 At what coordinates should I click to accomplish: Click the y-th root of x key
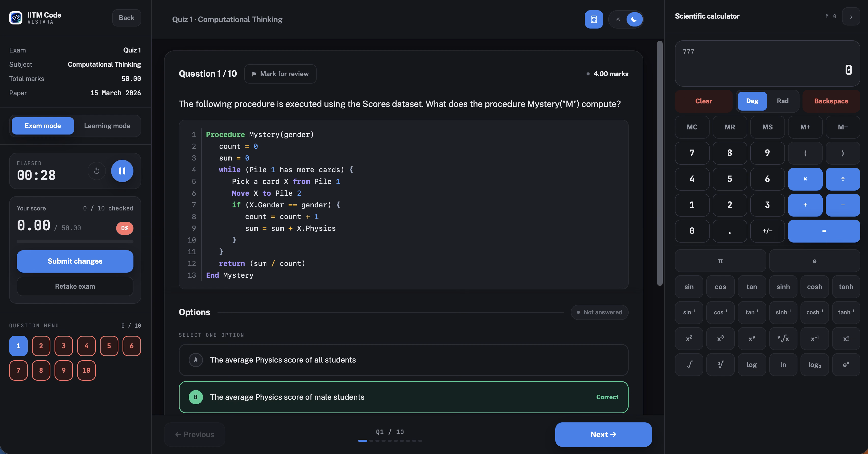pyautogui.click(x=783, y=339)
